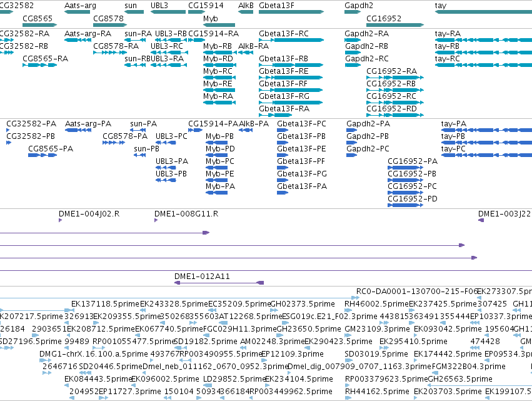This screenshot has height=401, width=532.
Task: Select EST RC0-DA0001-130700-215-F06
Action: 416,292
